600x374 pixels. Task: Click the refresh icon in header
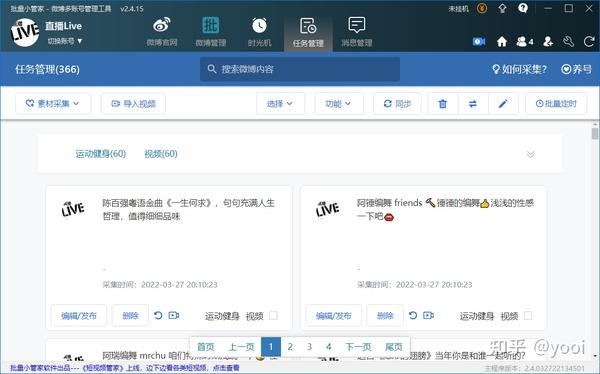tap(589, 41)
